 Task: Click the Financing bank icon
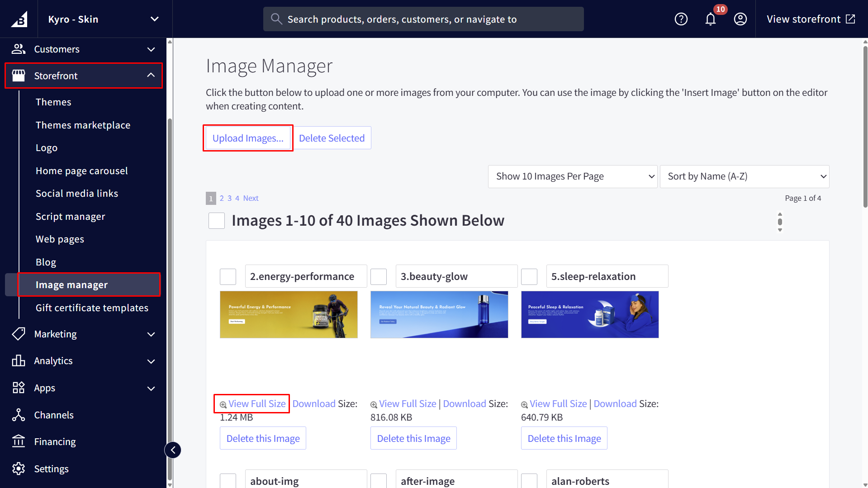[x=19, y=441]
